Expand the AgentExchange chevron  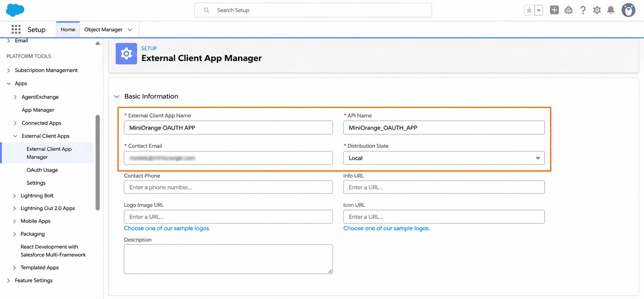tap(15, 97)
